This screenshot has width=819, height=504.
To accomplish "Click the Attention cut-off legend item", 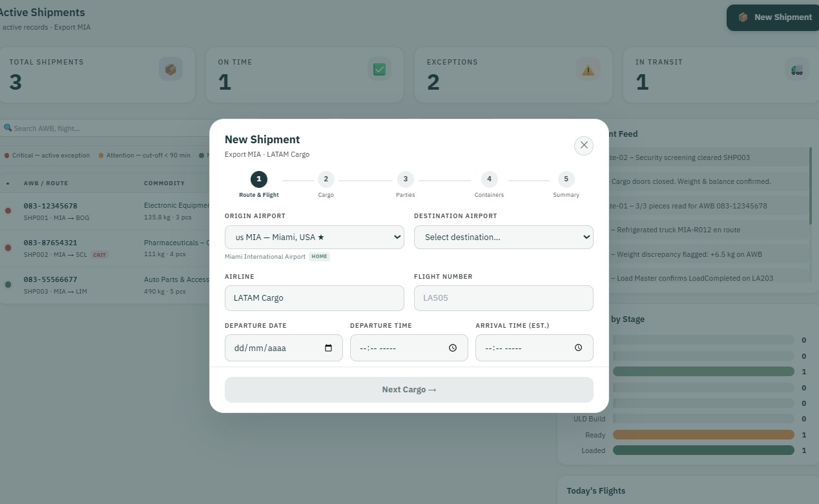I will click(x=145, y=156).
